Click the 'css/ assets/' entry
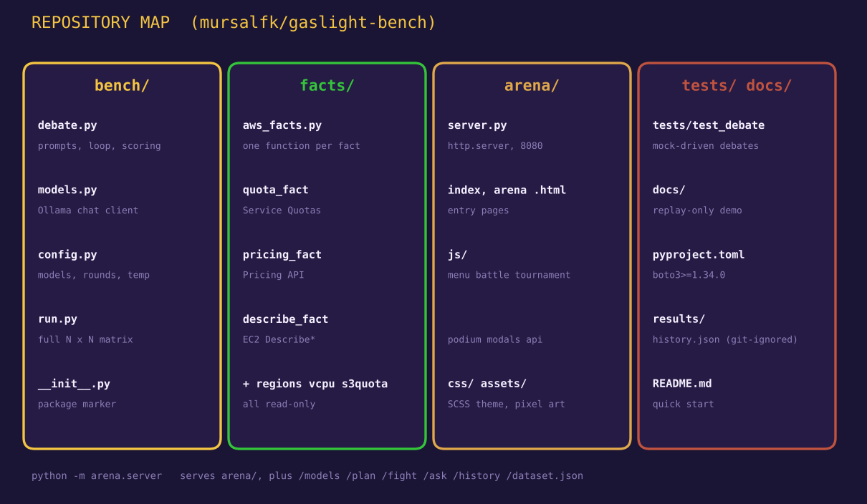This screenshot has height=504, width=867. pyautogui.click(x=487, y=384)
